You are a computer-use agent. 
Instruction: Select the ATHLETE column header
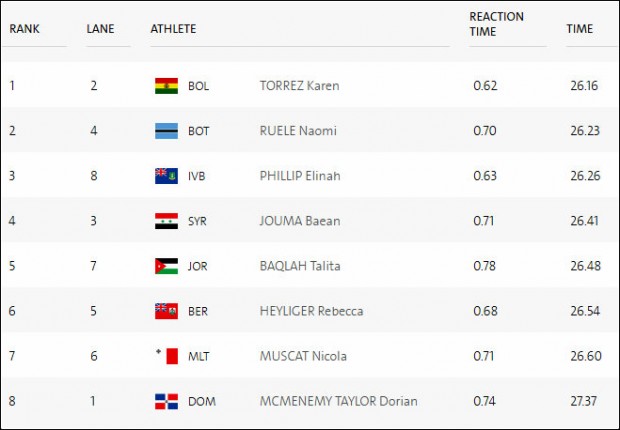173,29
